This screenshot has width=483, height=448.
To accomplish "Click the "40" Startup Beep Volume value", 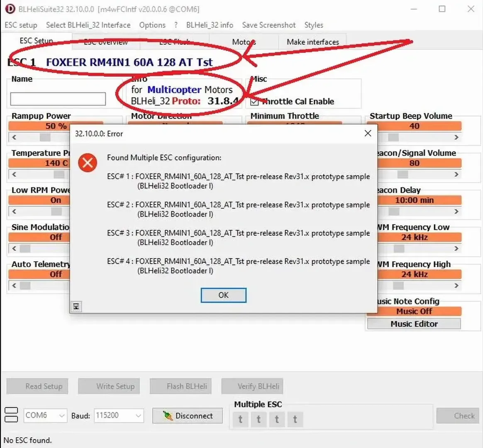I will click(x=414, y=126).
